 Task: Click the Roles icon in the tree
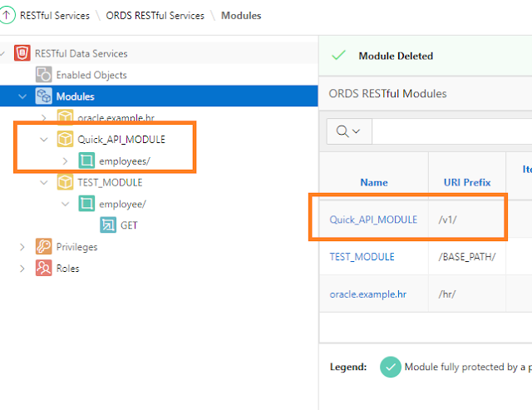(x=43, y=269)
